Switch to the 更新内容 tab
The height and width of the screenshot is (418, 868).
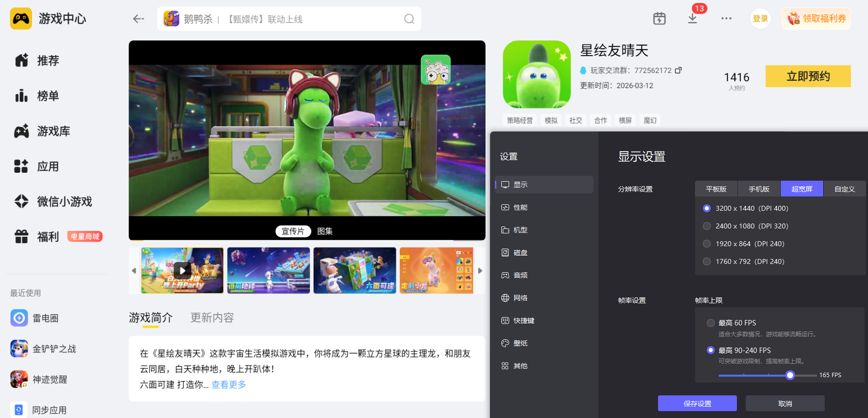click(x=212, y=318)
